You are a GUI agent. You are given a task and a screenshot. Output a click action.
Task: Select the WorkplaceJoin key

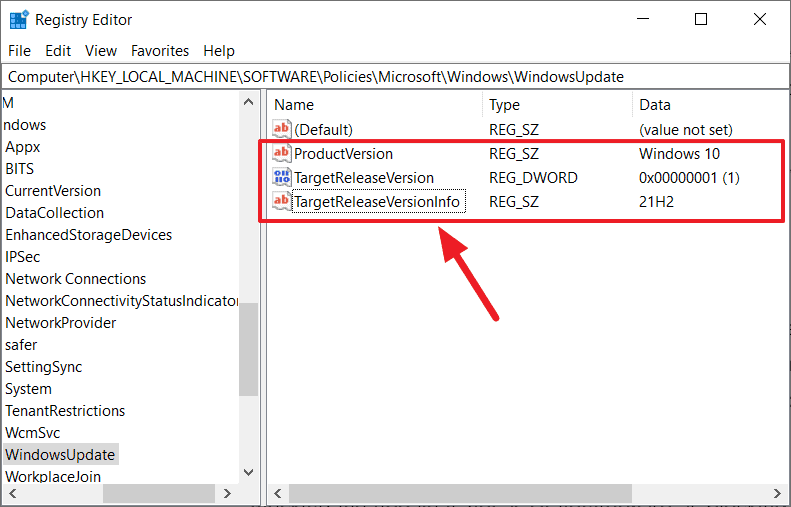pyautogui.click(x=53, y=476)
